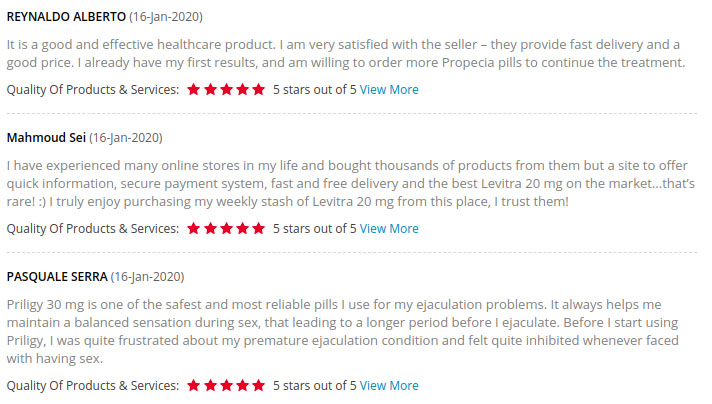The height and width of the screenshot is (404, 712).
Task: Click second star in Pasquale Serra's rating
Action: (210, 385)
